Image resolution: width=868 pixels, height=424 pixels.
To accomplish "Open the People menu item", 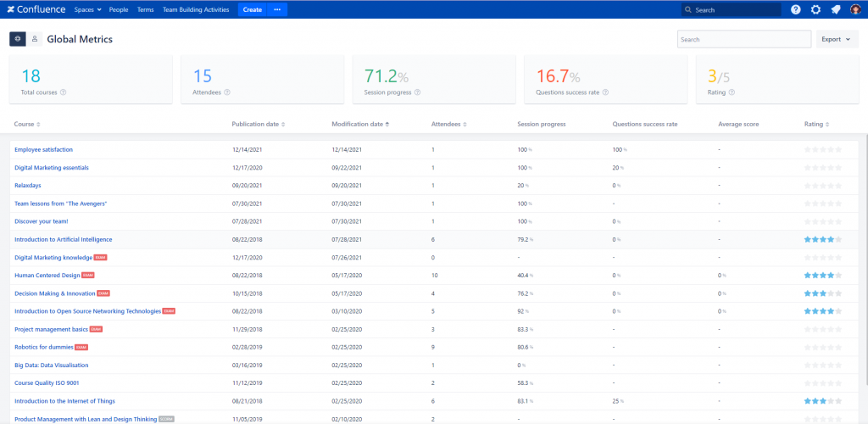I will (x=119, y=9).
